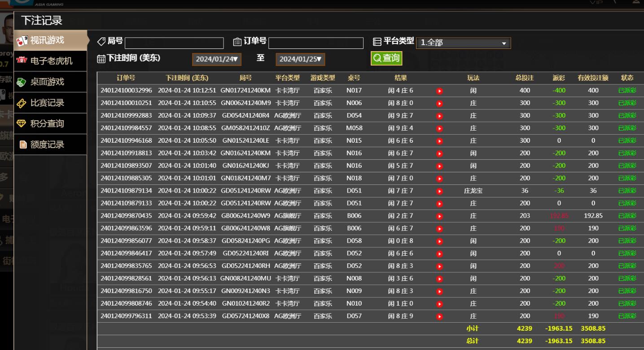Play video replay for order 240124099808746
This screenshot has height=350, width=644.
(x=439, y=304)
